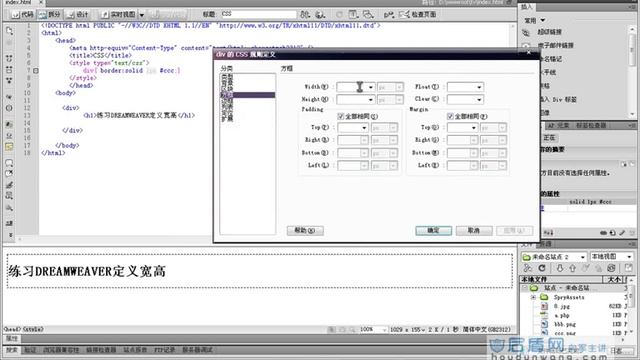The height and width of the screenshot is (360, 640).
Task: Click 超级链接 in the Insert panel
Action: point(549,32)
